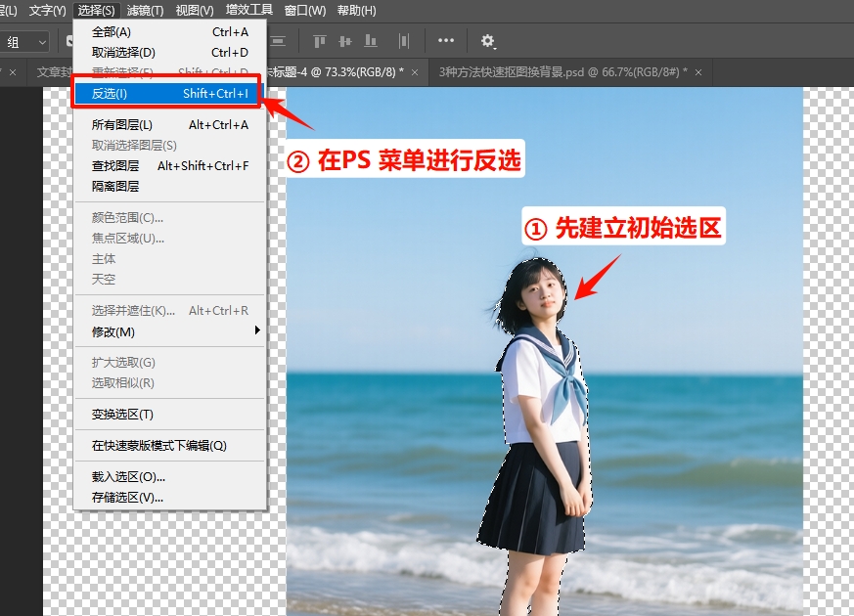Click the distribute horizontal centers icon
The image size is (854, 616).
click(x=404, y=41)
